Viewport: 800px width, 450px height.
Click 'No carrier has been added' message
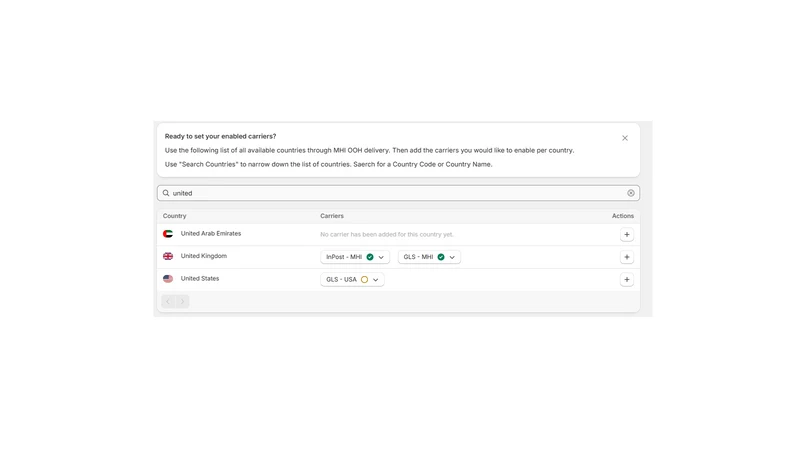coord(386,235)
